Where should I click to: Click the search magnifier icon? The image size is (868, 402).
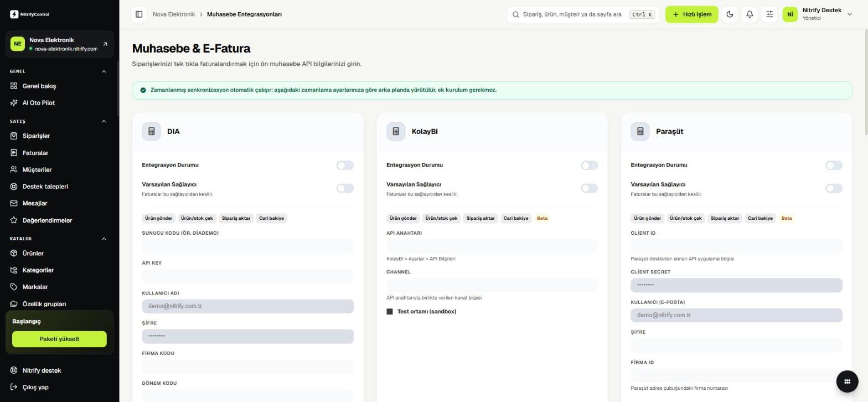[516, 14]
